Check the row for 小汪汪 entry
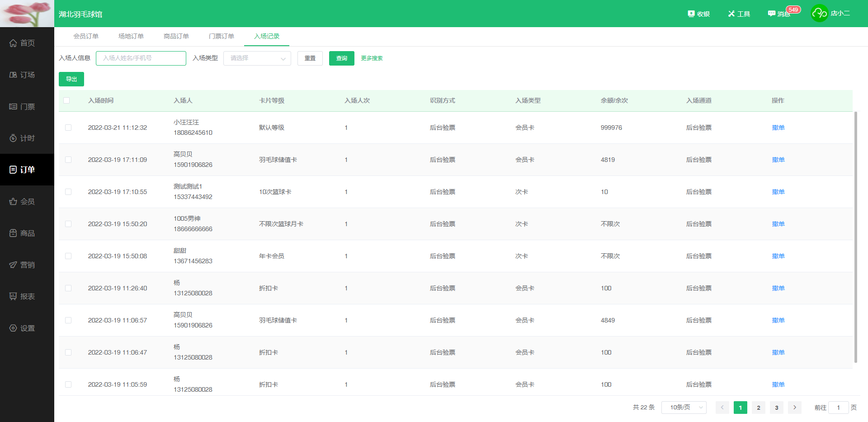The width and height of the screenshot is (868, 422). tap(68, 128)
